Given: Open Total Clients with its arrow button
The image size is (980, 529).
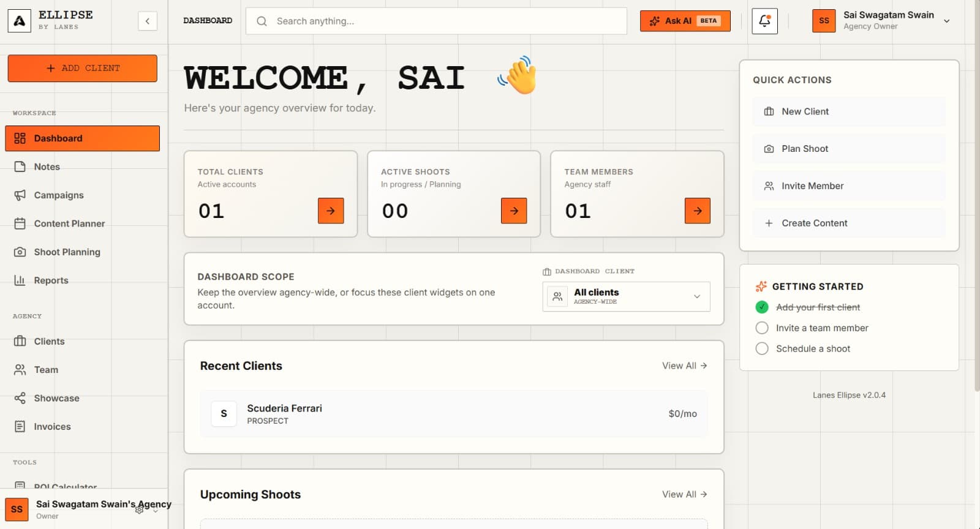Looking at the screenshot, I should (x=331, y=211).
